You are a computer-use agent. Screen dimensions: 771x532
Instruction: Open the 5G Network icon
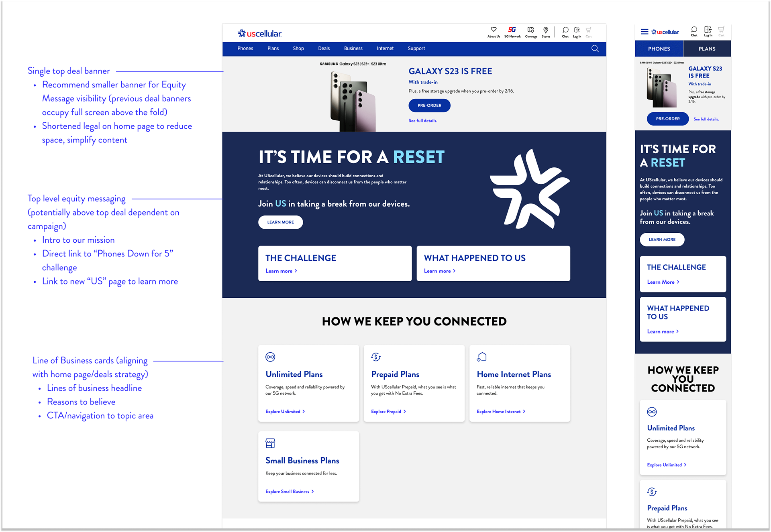point(512,30)
